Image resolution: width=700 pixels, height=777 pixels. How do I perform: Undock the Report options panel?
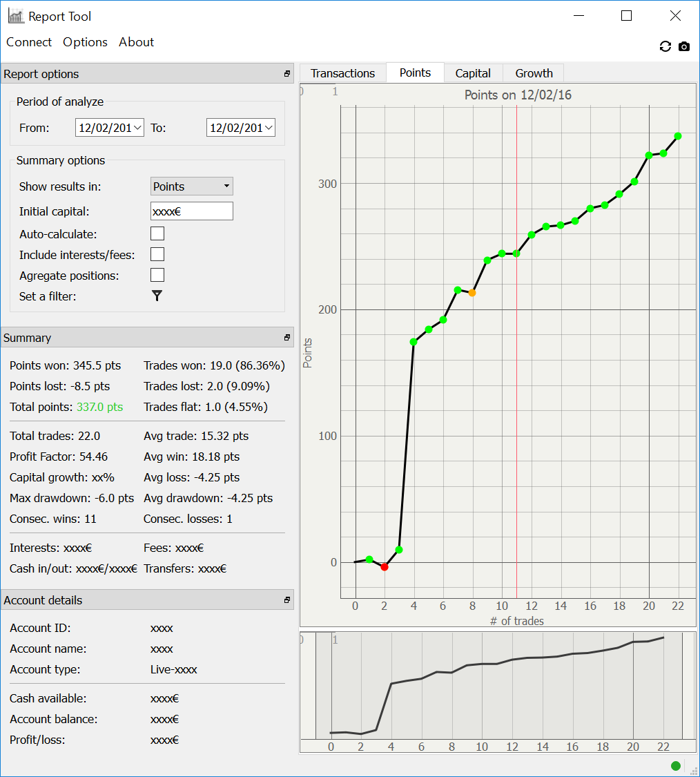tap(287, 74)
